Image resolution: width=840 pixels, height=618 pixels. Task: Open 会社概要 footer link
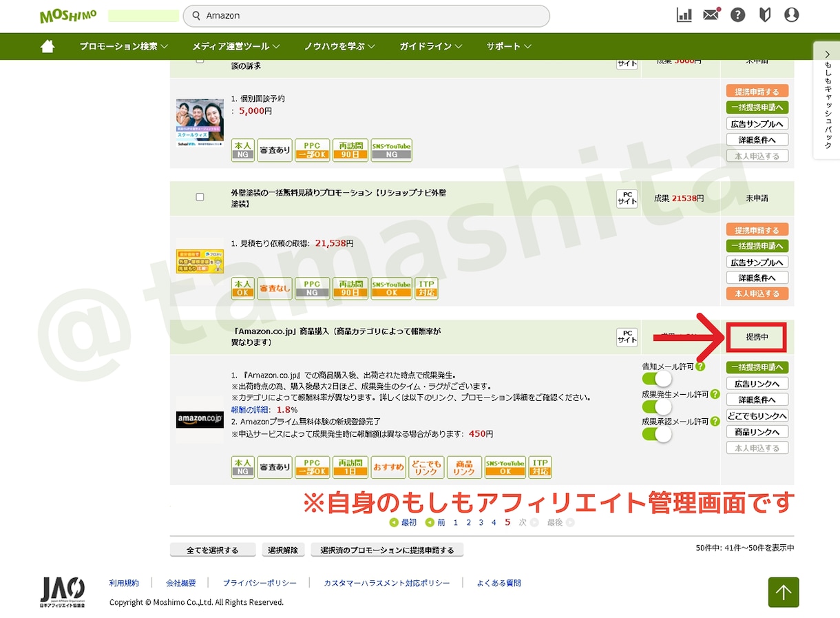(180, 583)
